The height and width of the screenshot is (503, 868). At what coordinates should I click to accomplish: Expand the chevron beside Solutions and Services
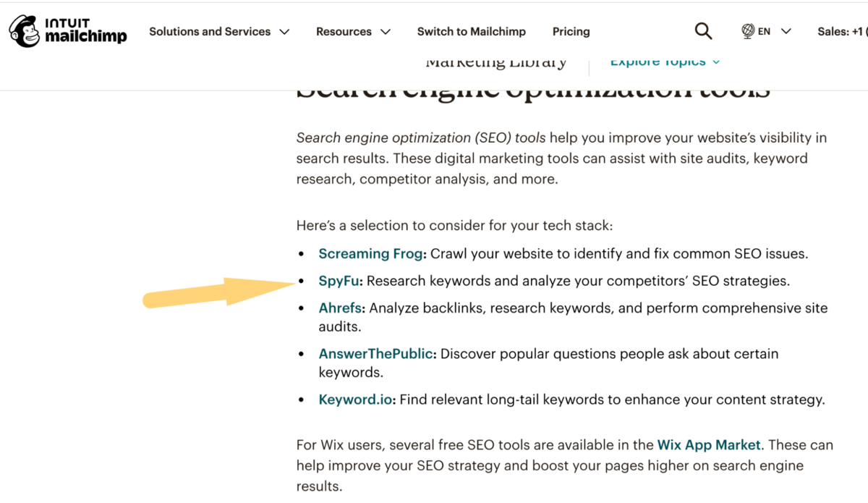pos(284,32)
